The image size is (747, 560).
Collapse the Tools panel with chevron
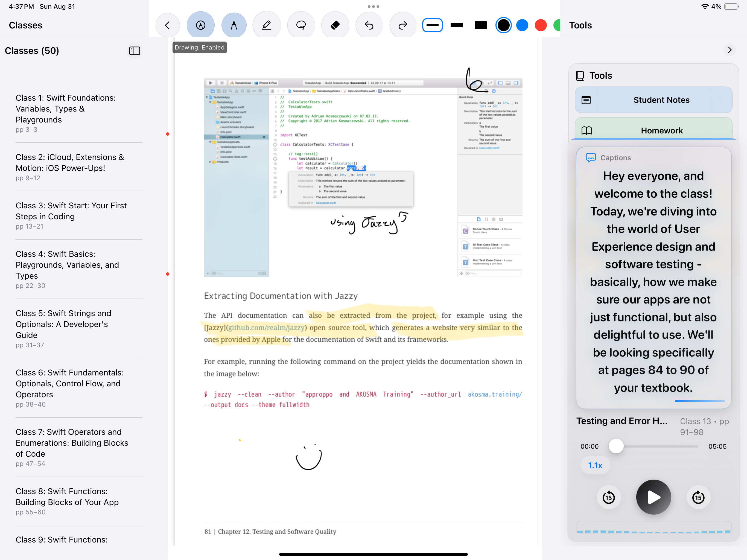tap(730, 50)
